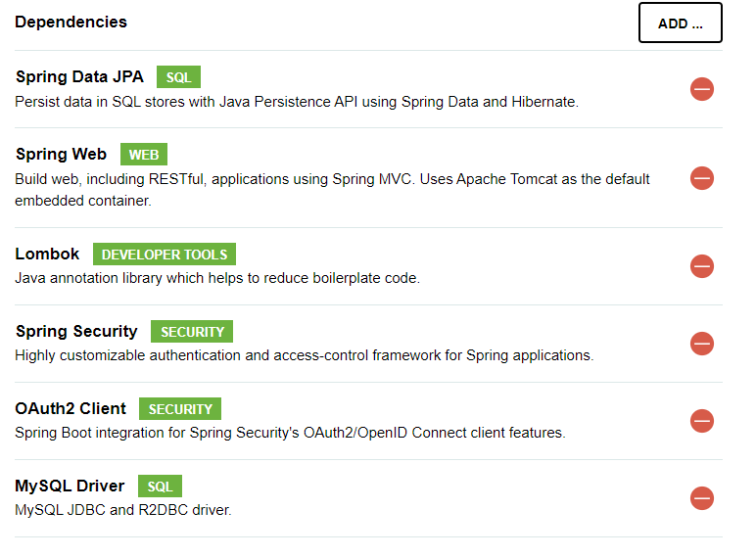Remove the Lombok dependency
Image resolution: width=756 pixels, height=557 pixels.
click(701, 266)
